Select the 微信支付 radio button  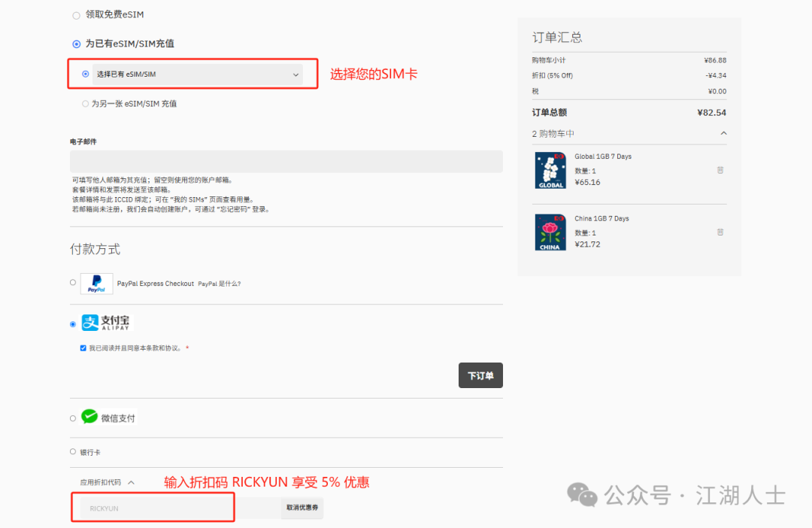pyautogui.click(x=73, y=418)
